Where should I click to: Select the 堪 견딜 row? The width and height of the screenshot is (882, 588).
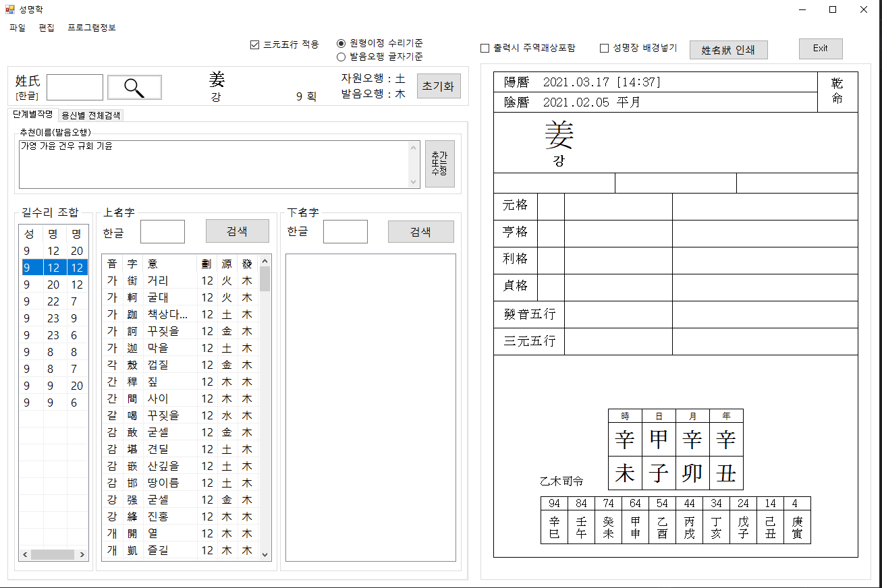pos(180,449)
